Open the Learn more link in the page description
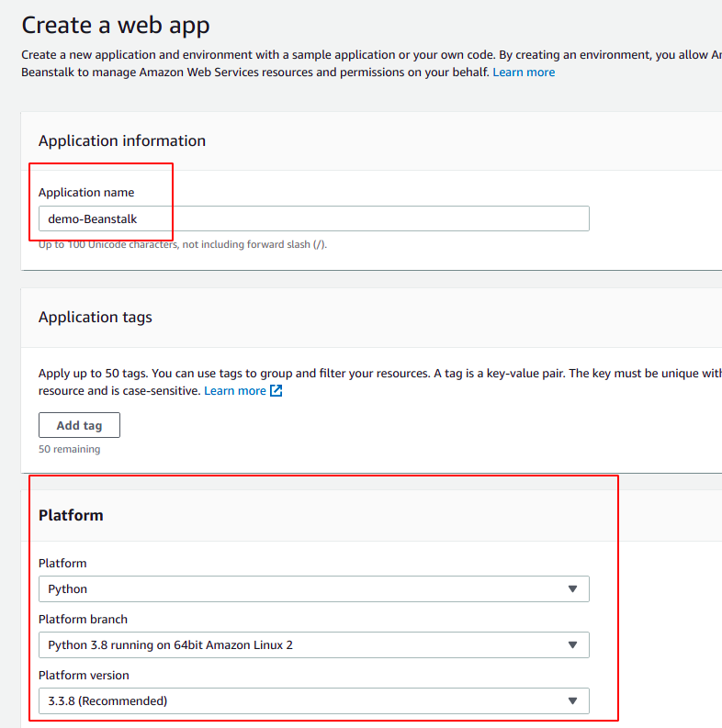 pyautogui.click(x=524, y=73)
